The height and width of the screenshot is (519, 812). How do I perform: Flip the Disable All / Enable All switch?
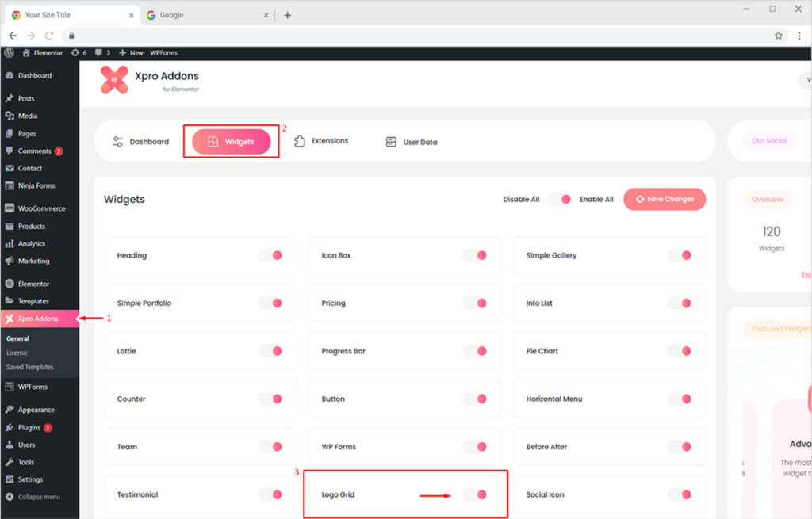559,200
